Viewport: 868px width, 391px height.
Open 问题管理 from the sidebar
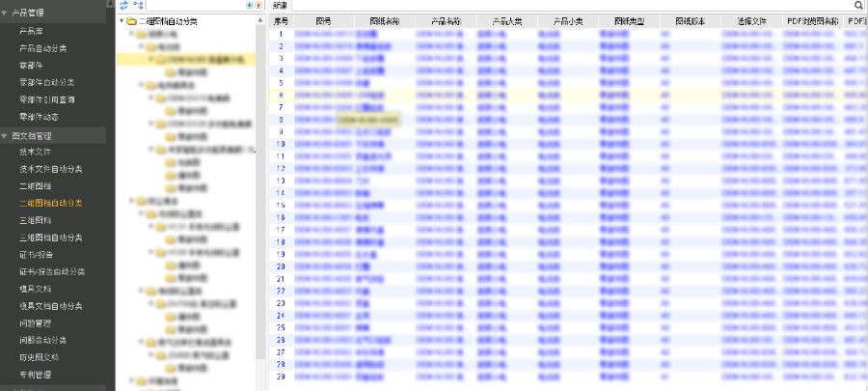coord(35,323)
